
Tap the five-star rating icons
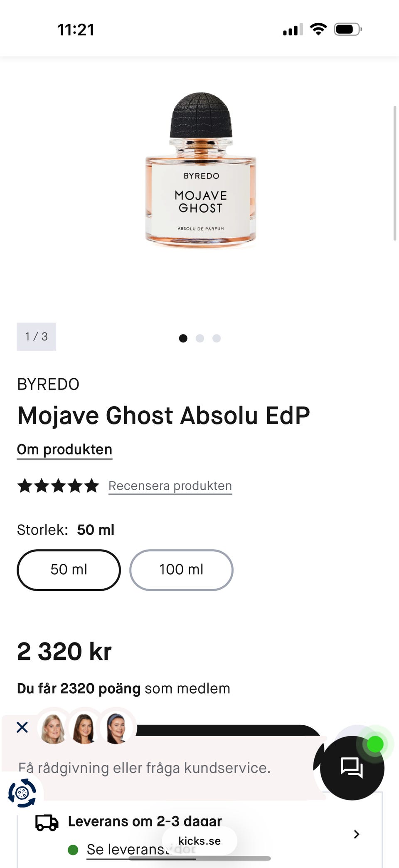(x=58, y=486)
